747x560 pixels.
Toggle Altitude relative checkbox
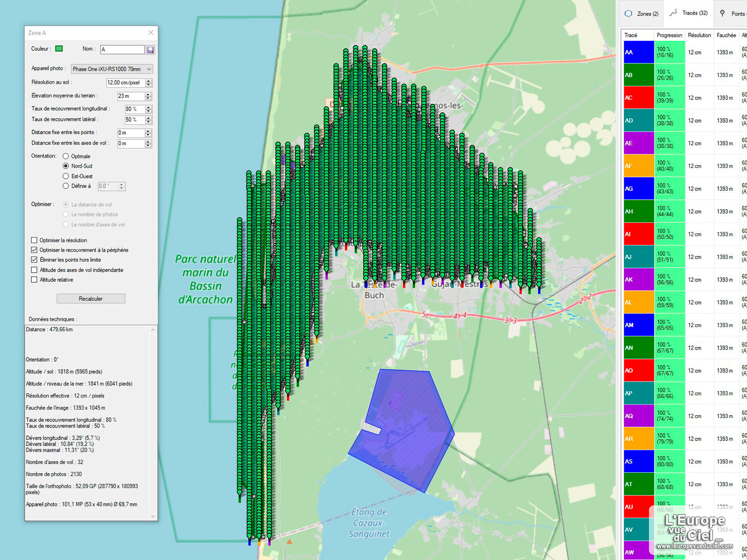click(x=34, y=280)
